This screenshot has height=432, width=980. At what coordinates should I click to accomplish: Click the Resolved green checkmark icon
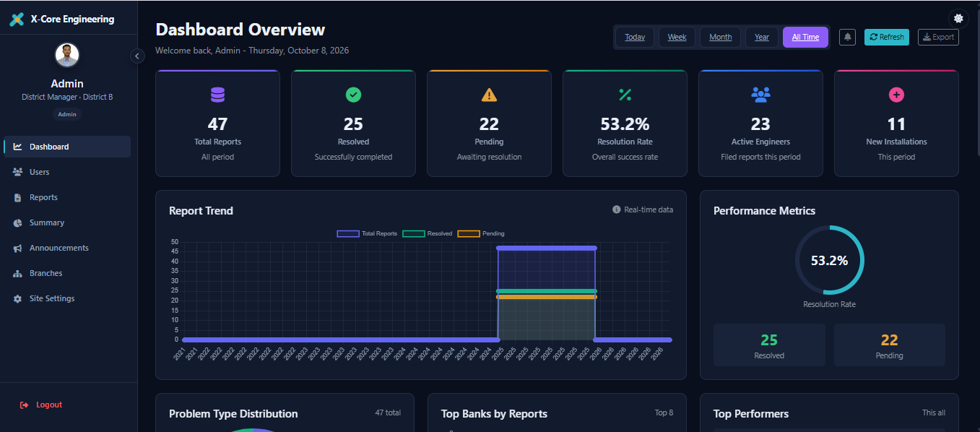353,95
